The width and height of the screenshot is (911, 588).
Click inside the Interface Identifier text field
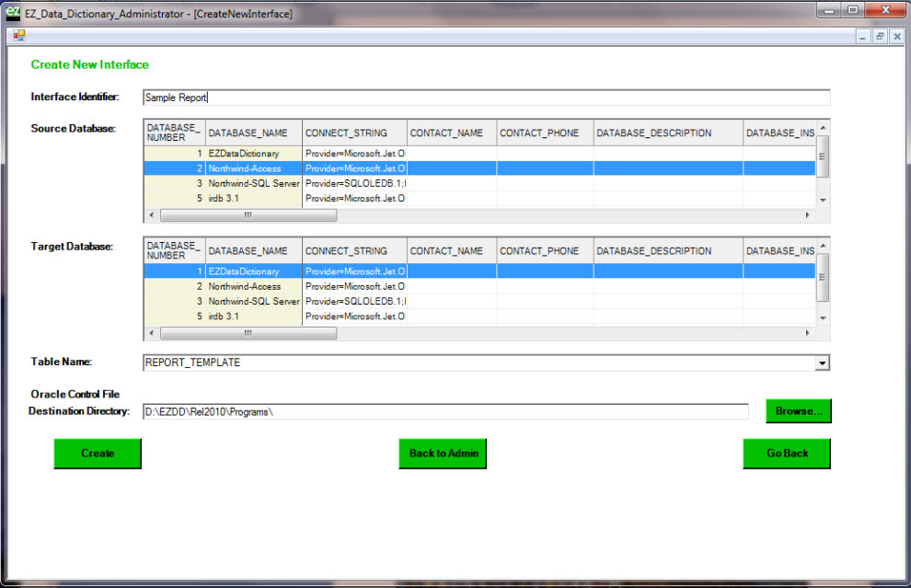[x=486, y=98]
